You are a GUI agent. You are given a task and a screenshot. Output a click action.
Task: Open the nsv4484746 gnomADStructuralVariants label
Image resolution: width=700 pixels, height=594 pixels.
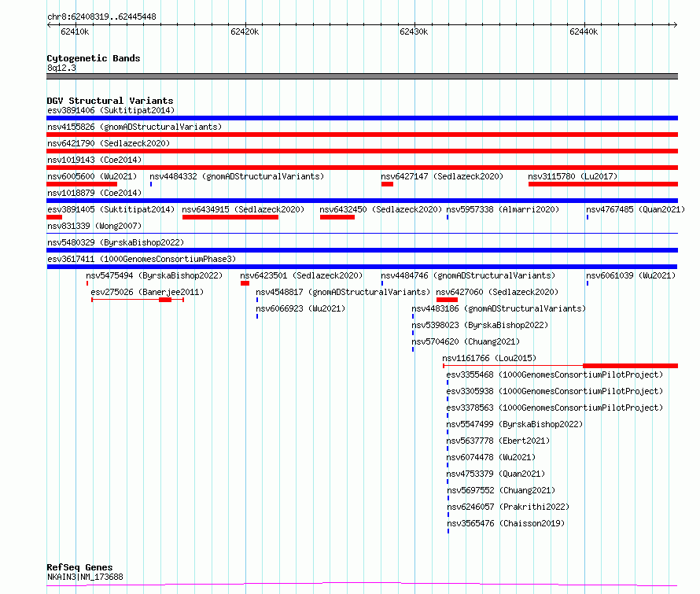tap(468, 275)
